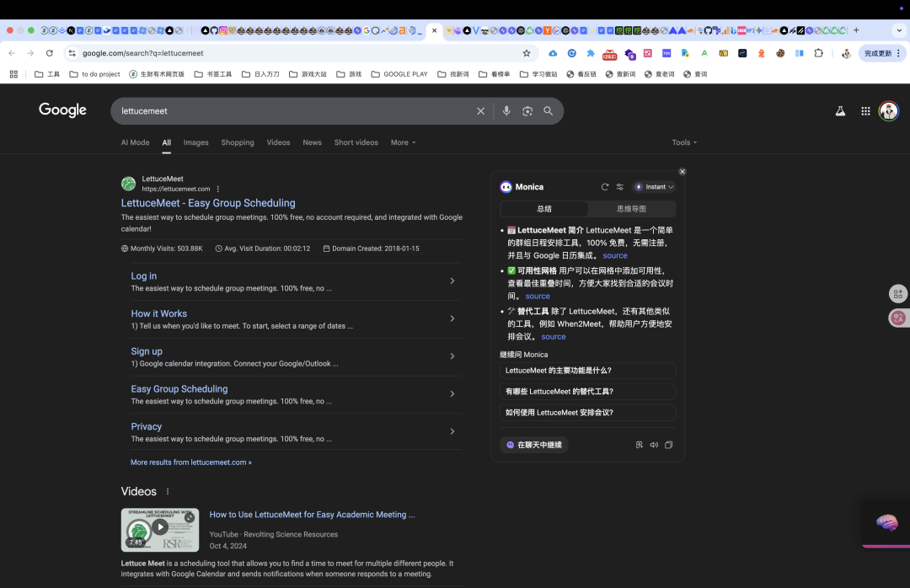Open the Tools dropdown
Screen dimensions: 910x588
click(684, 142)
